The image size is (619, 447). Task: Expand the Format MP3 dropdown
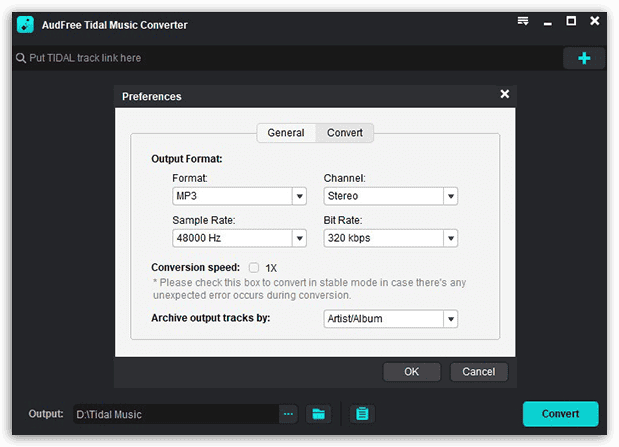click(299, 196)
